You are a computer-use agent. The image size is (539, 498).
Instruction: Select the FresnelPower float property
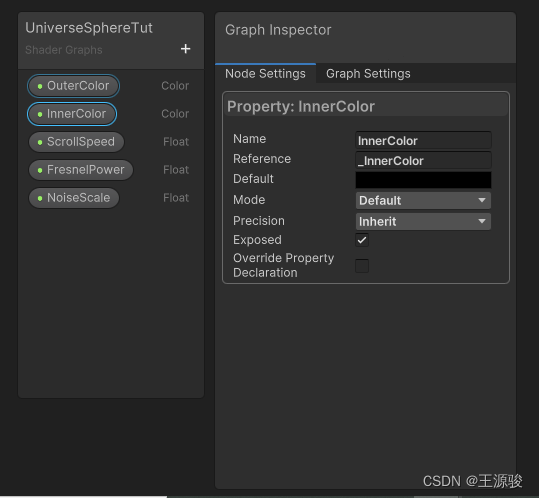click(81, 170)
